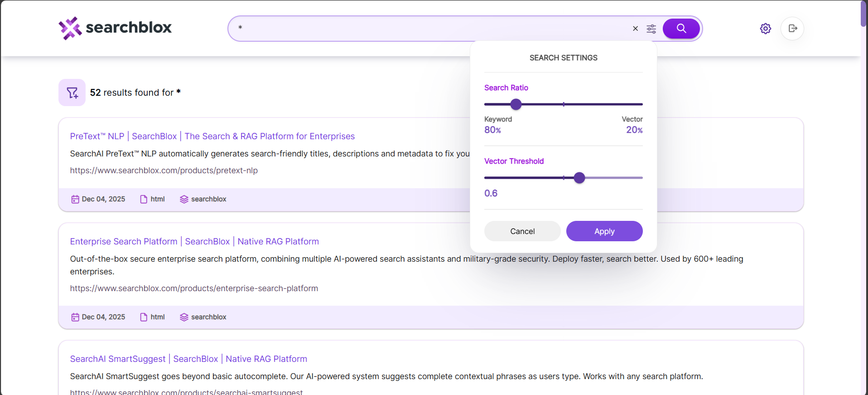
Task: Click collection layers icon in Enterprise Search result
Action: [x=184, y=317]
